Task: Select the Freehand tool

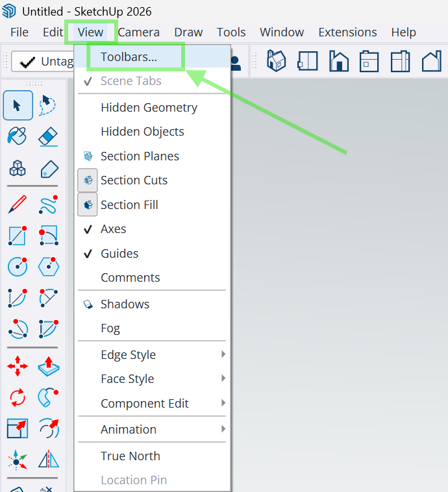Action: click(49, 204)
